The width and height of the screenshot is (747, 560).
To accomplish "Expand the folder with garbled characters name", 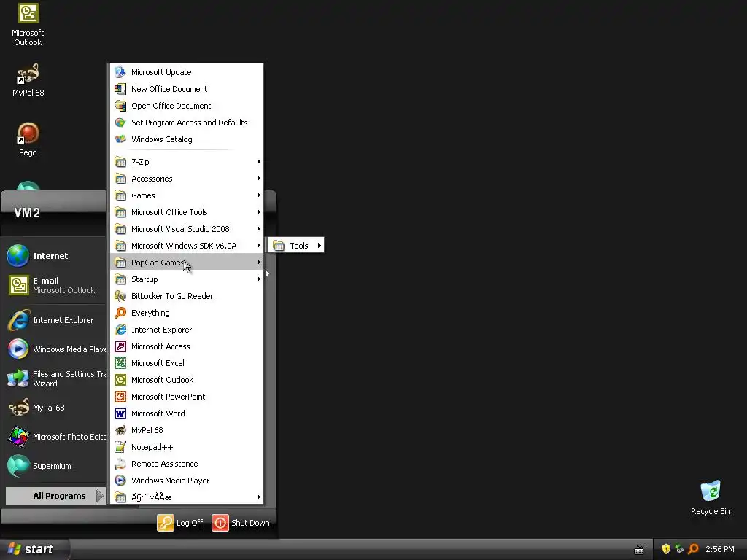I will tap(186, 497).
